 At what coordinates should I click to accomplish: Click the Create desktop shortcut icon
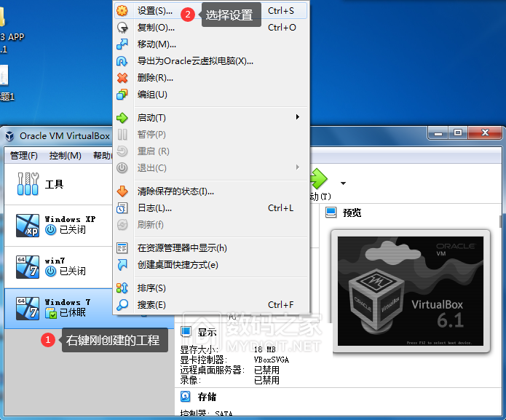122,265
